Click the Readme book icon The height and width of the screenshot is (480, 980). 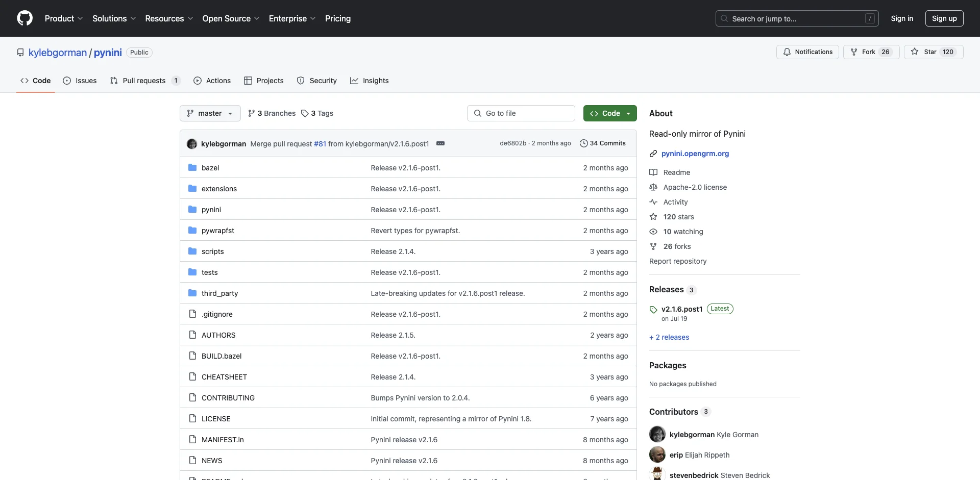tap(653, 172)
